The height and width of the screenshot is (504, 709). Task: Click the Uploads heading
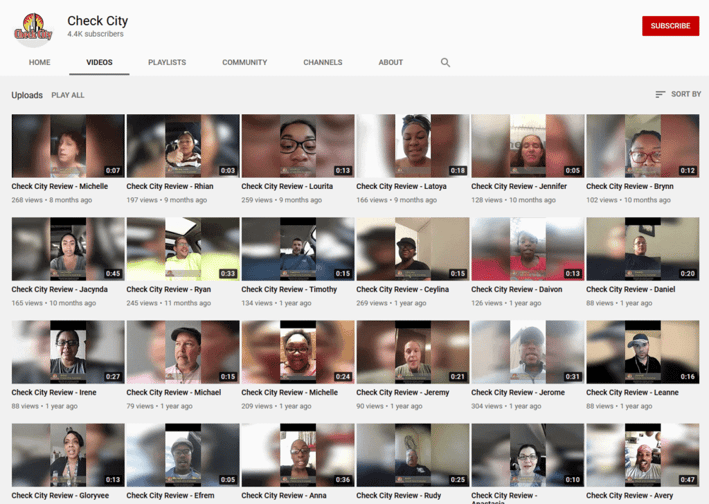point(27,95)
